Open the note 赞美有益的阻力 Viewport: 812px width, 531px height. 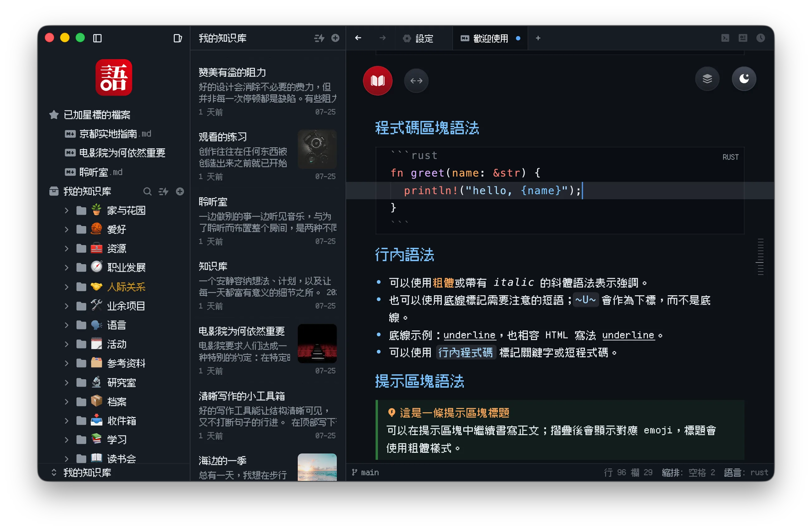click(x=268, y=91)
